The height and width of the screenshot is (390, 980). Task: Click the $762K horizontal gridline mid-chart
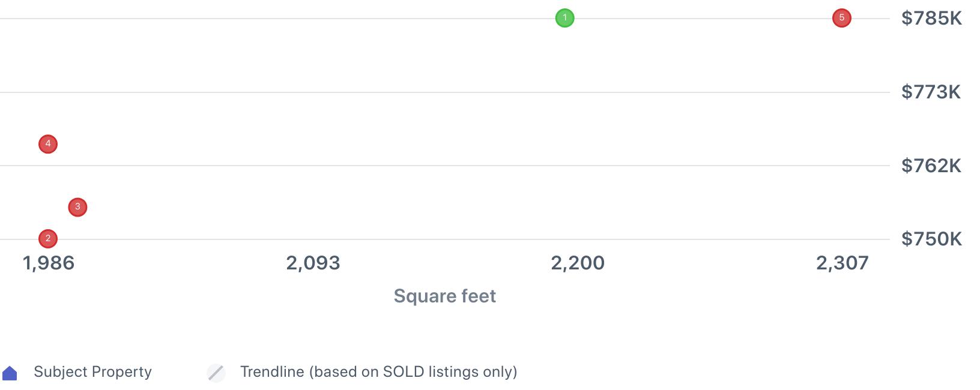pyautogui.click(x=444, y=166)
